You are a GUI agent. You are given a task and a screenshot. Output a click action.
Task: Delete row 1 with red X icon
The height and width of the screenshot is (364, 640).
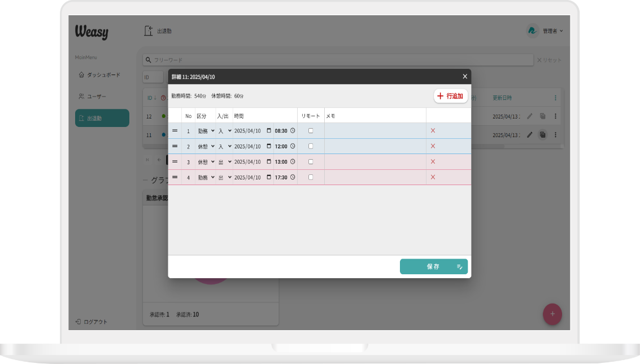433,130
